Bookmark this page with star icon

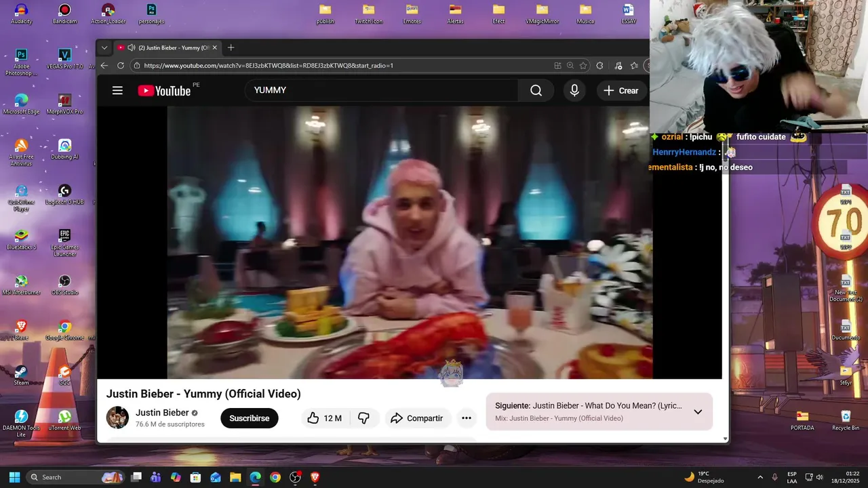(583, 66)
